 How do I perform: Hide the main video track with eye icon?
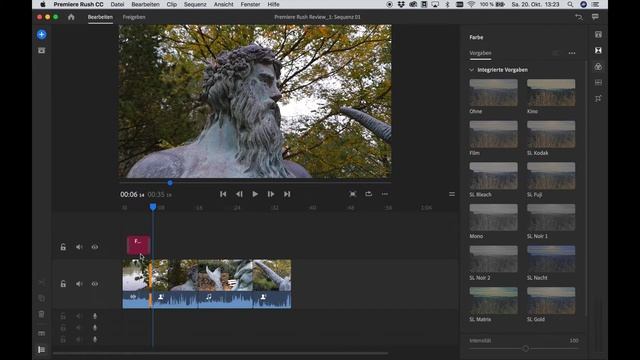[95, 284]
